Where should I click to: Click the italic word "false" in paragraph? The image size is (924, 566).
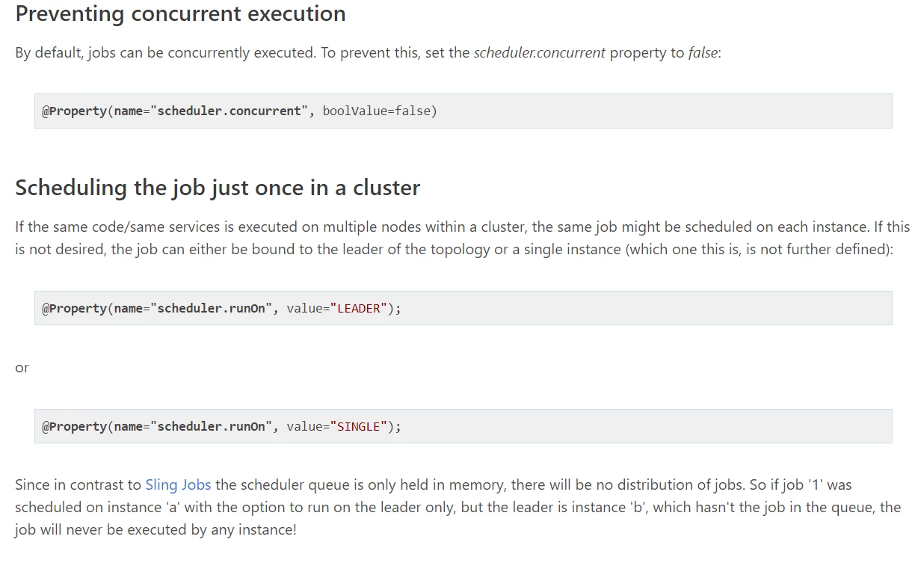click(x=703, y=53)
